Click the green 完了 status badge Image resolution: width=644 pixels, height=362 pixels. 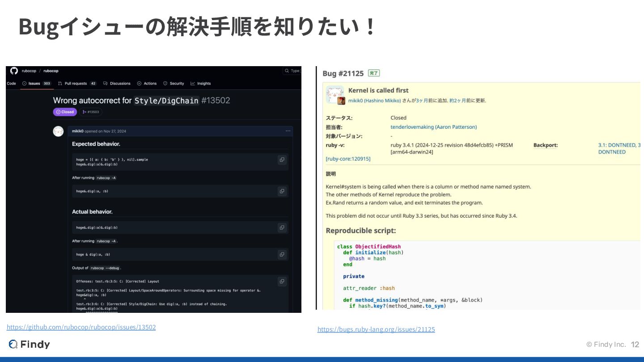tap(373, 73)
